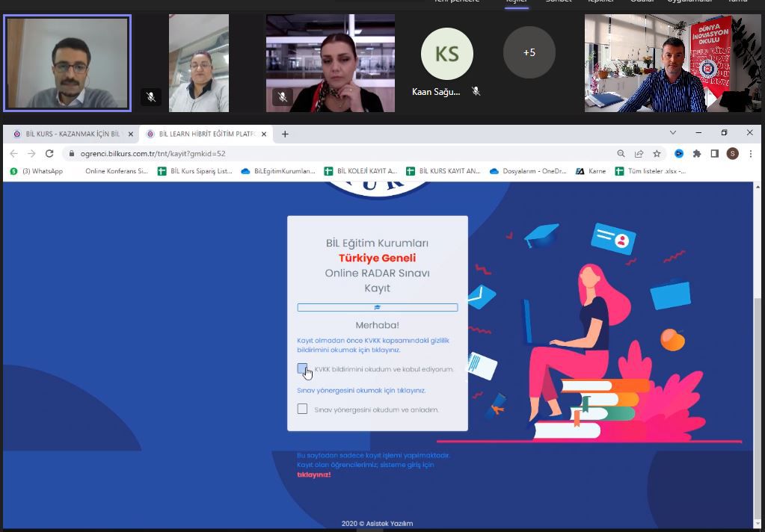Reload the page with the refresh icon
This screenshot has width=765, height=532.
tap(49, 154)
